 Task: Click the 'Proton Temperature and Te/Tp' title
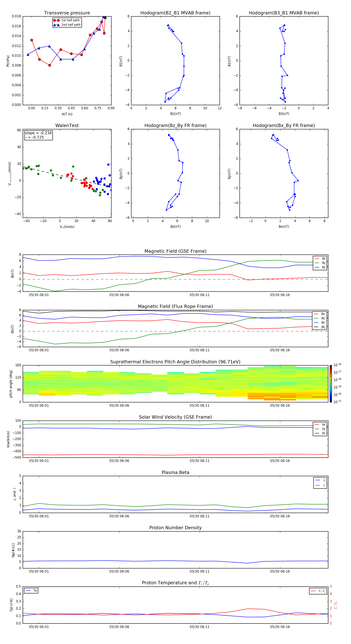[175, 583]
